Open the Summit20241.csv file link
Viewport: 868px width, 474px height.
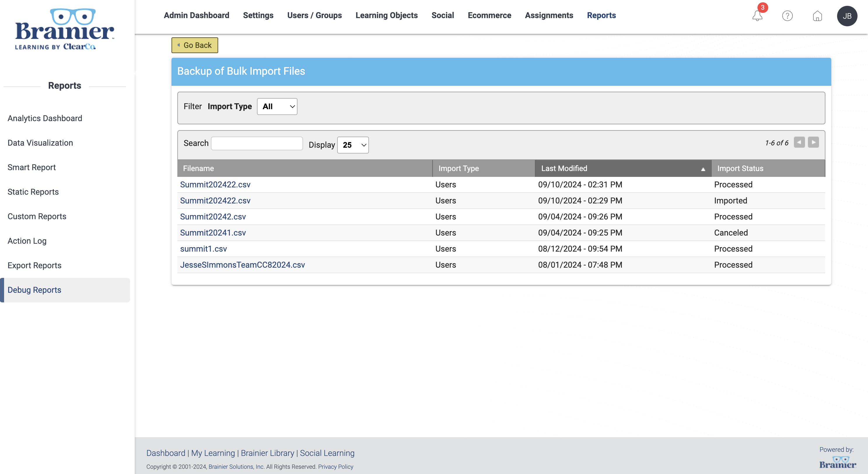tap(213, 233)
